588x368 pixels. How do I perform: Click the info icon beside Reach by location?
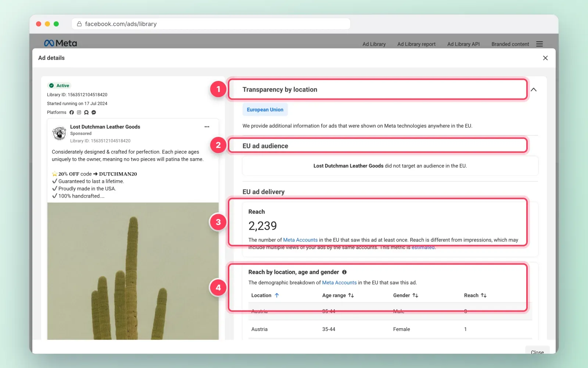344,272
